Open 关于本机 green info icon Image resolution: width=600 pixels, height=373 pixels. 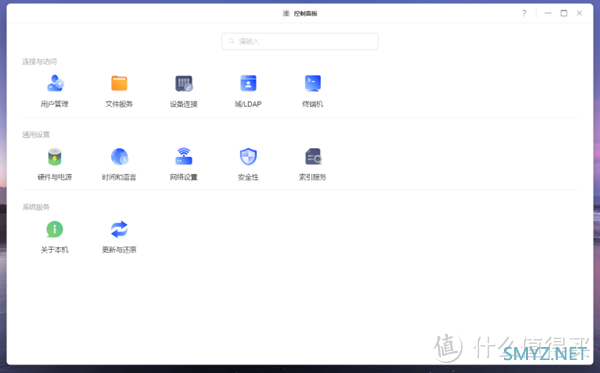pos(55,229)
